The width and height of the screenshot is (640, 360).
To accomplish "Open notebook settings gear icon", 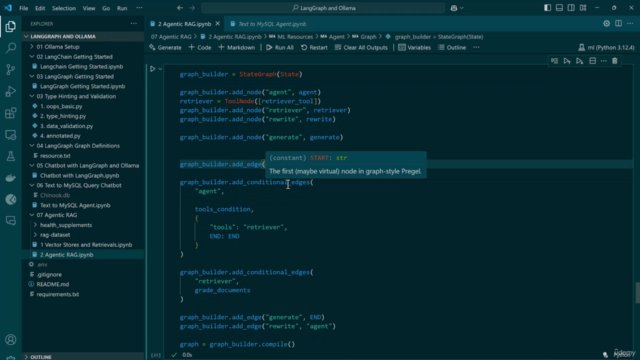I will 607,24.
